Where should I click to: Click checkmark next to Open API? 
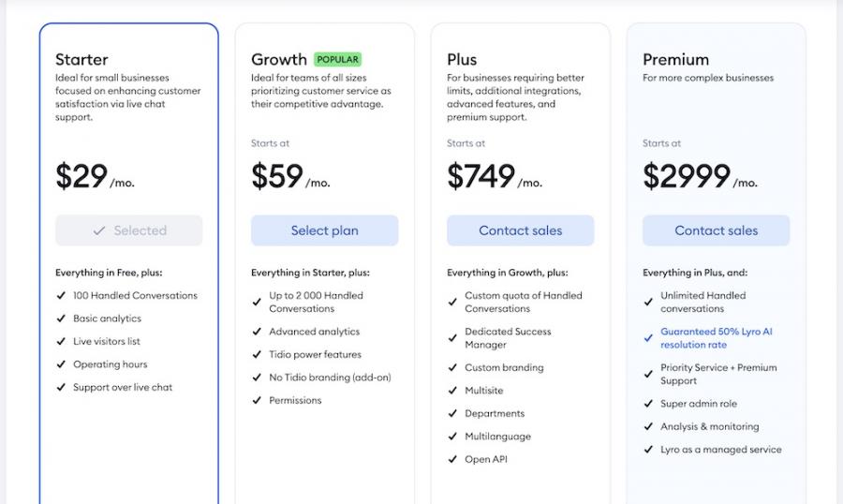coord(451,459)
